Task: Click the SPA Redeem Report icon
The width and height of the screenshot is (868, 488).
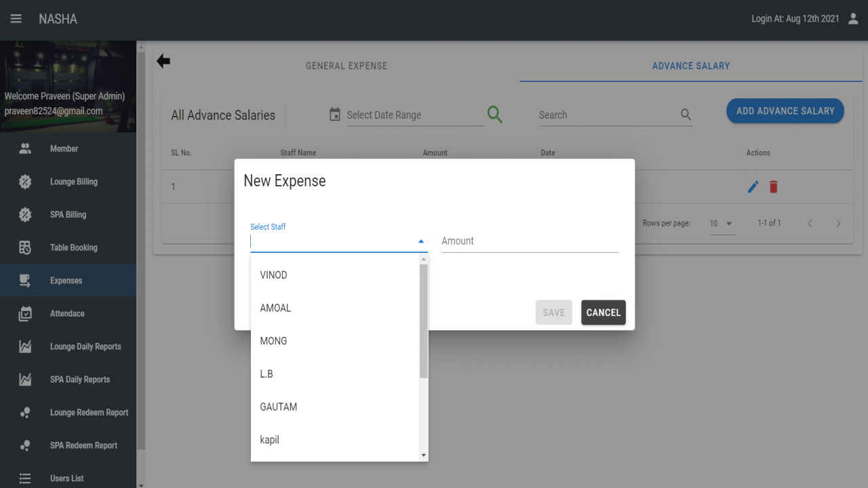Action: pos(25,445)
